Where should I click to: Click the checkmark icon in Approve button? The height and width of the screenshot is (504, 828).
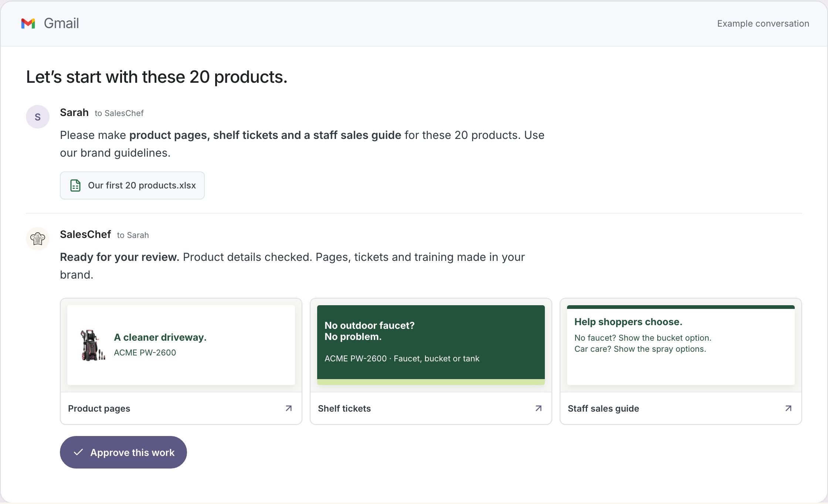(78, 452)
